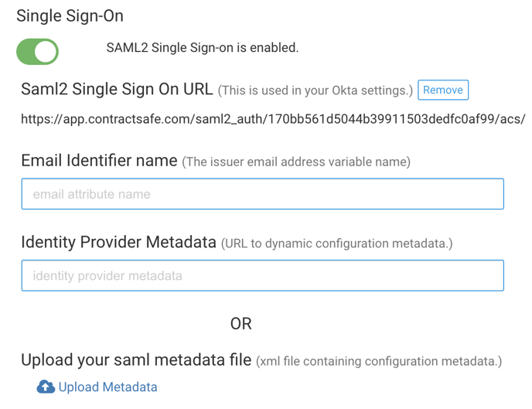
Task: Click the issuer email address variable hint
Action: click(296, 162)
